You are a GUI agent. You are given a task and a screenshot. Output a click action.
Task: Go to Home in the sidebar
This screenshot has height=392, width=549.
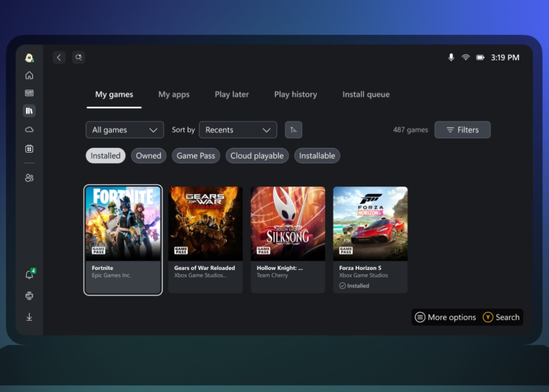[29, 75]
